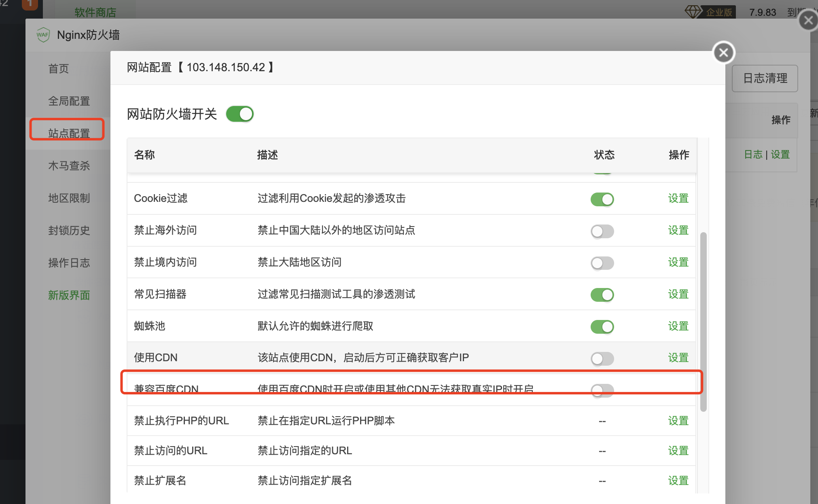Click the 状态 column header
Image resolution: width=818 pixels, height=504 pixels.
coord(604,155)
